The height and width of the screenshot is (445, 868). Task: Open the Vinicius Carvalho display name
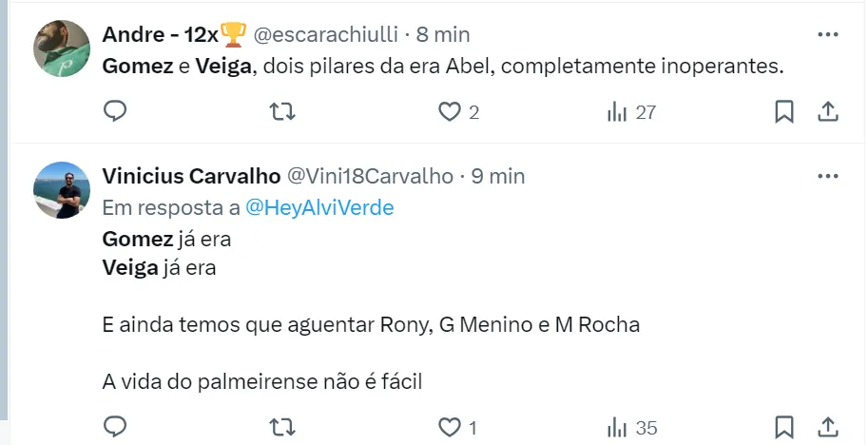click(191, 177)
